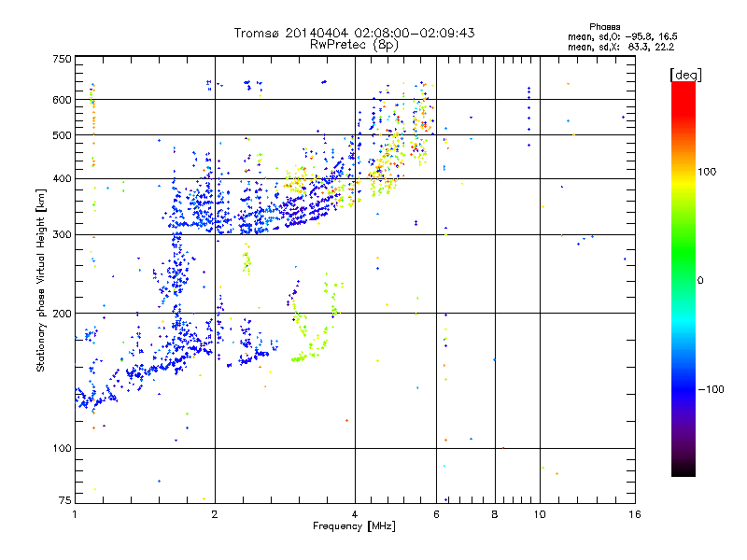The height and width of the screenshot is (560, 747).
Task: Click the 'Phases' header label
Action: [604, 27]
